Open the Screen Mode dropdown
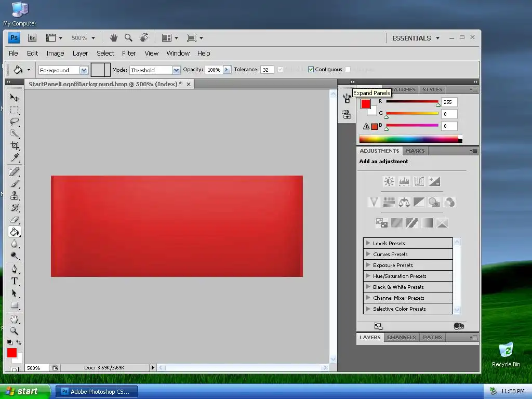Viewport: 532px width, 399px height. click(195, 37)
